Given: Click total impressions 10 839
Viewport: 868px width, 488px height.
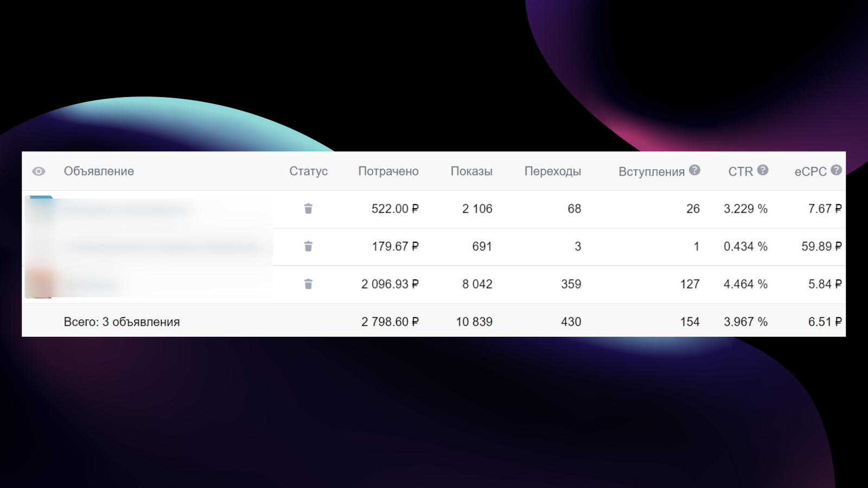Looking at the screenshot, I should coord(474,322).
